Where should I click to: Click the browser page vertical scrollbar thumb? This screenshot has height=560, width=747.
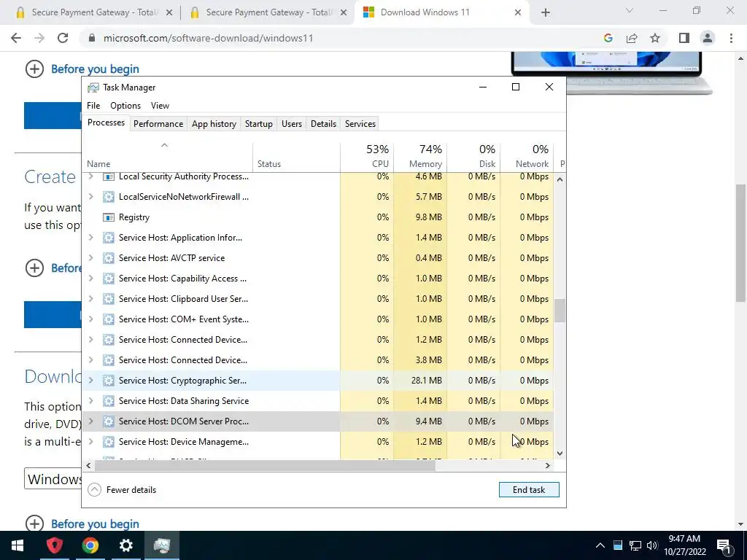740,243
